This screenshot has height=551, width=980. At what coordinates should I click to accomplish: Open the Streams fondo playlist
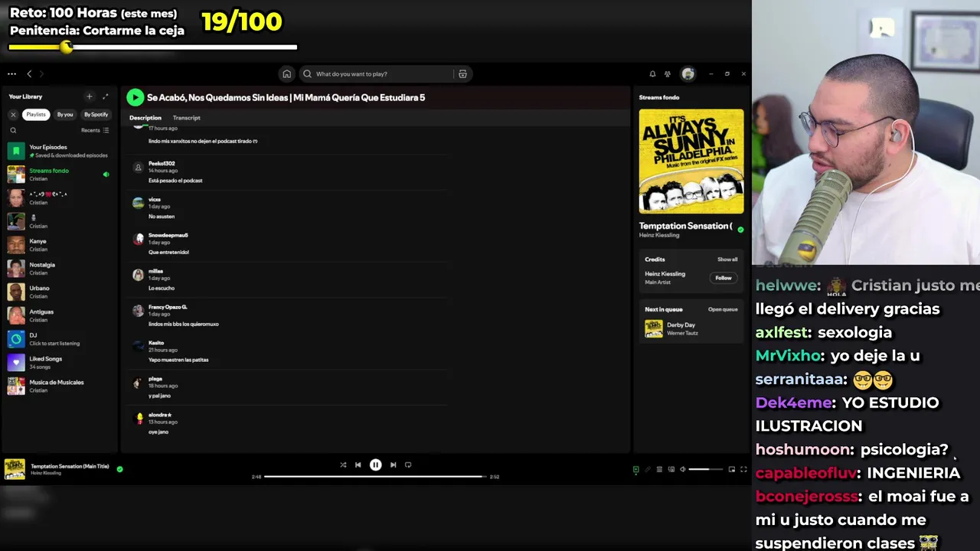[60, 174]
